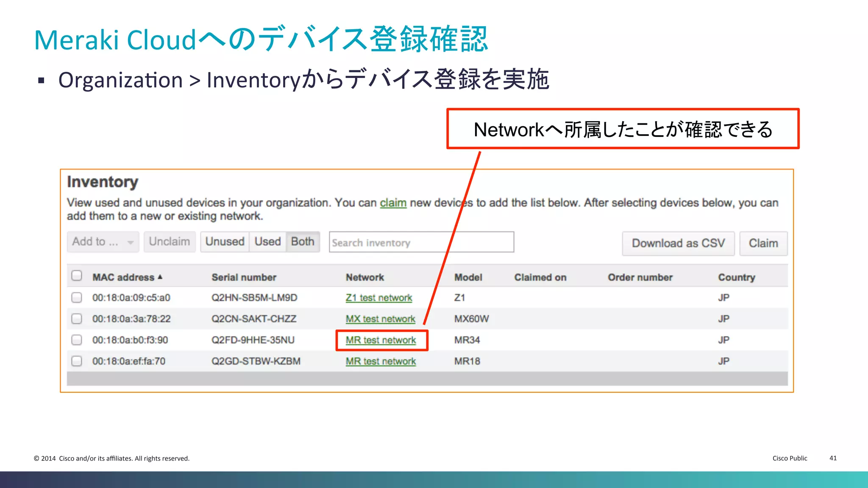Screen dimensions: 868x488
Task: Check the box for 00:18:0a:3a:78:22
Action: click(77, 319)
